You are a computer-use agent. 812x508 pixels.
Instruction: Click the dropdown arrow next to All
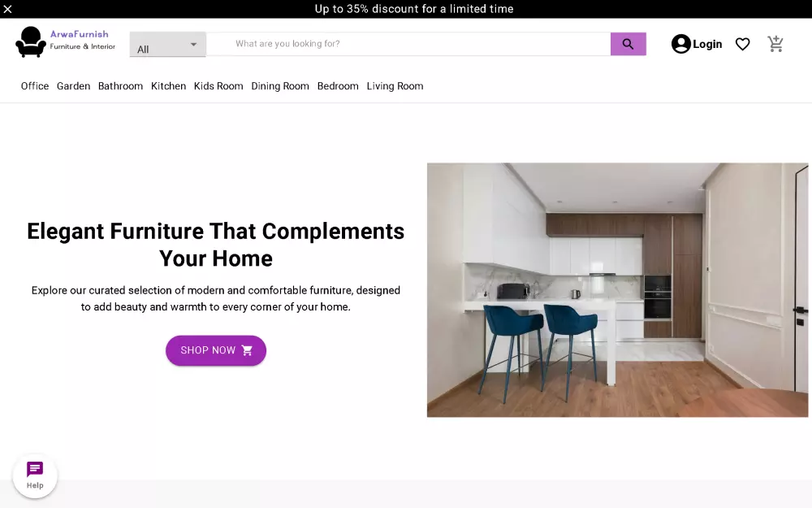pyautogui.click(x=193, y=45)
